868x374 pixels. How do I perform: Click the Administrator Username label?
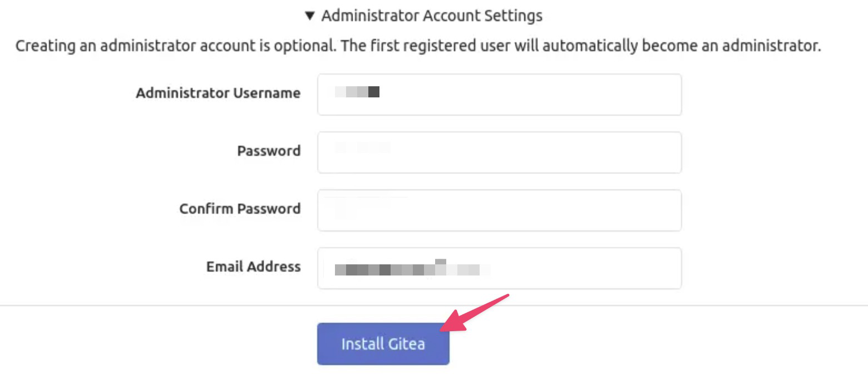click(x=218, y=93)
